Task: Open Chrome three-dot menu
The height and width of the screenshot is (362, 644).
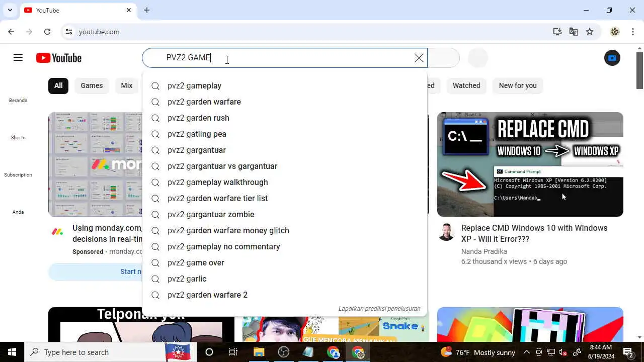Action: point(633,32)
